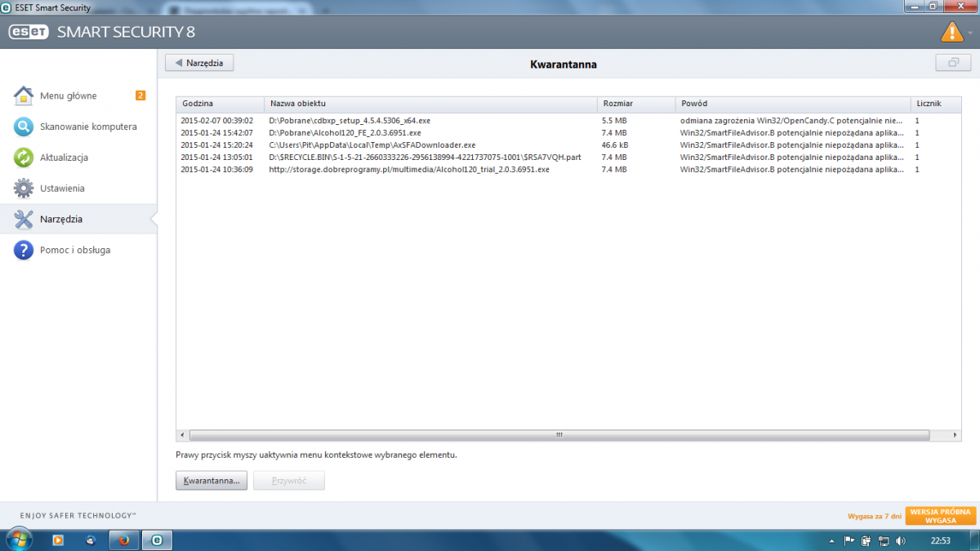This screenshot has height=551, width=980.
Task: Click the ESET taskbar button
Action: coord(157,540)
